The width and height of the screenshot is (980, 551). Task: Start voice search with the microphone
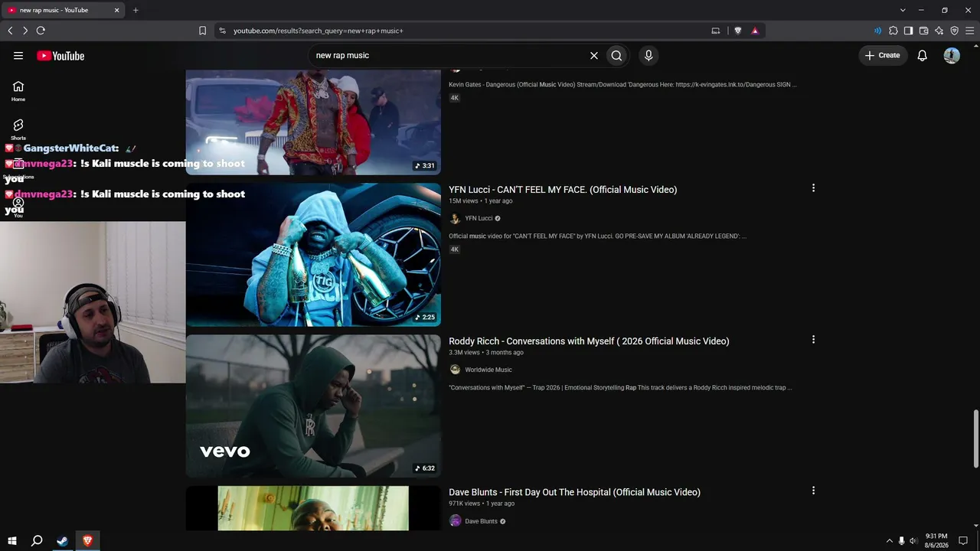[x=648, y=55]
